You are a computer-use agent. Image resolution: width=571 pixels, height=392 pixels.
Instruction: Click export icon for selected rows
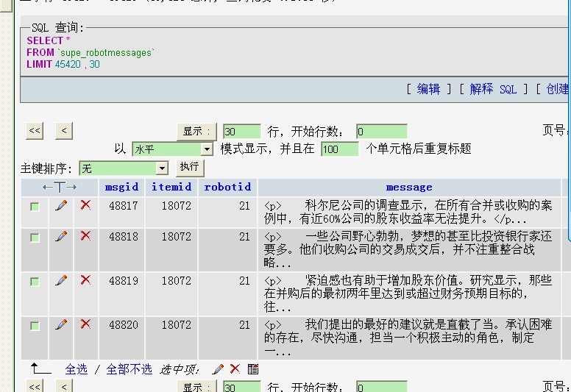point(253,369)
